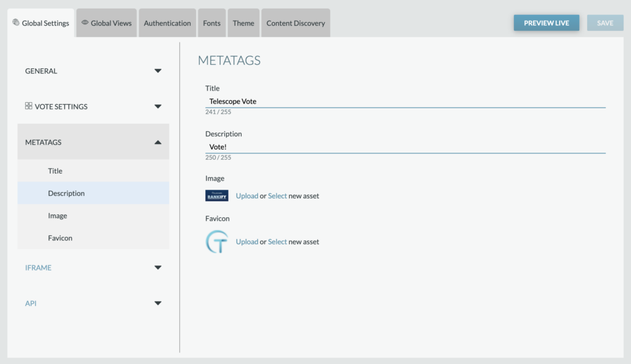Expand the General section arrow
This screenshot has width=631, height=364.
tap(158, 71)
